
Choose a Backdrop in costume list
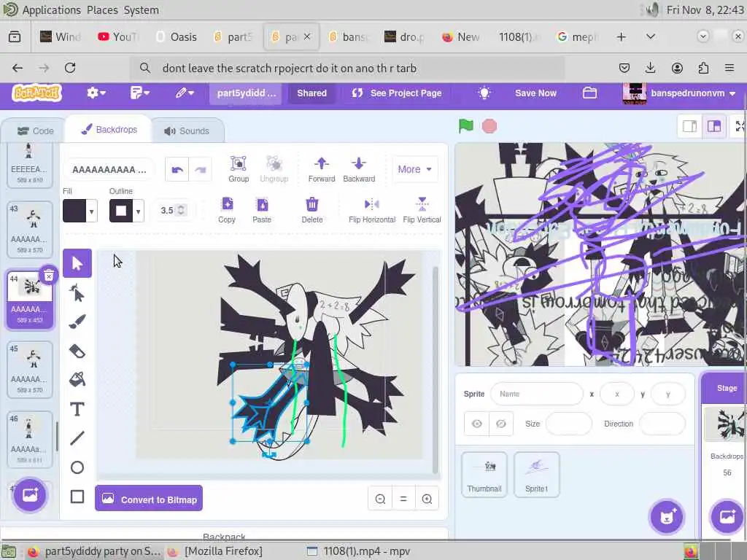[29, 495]
